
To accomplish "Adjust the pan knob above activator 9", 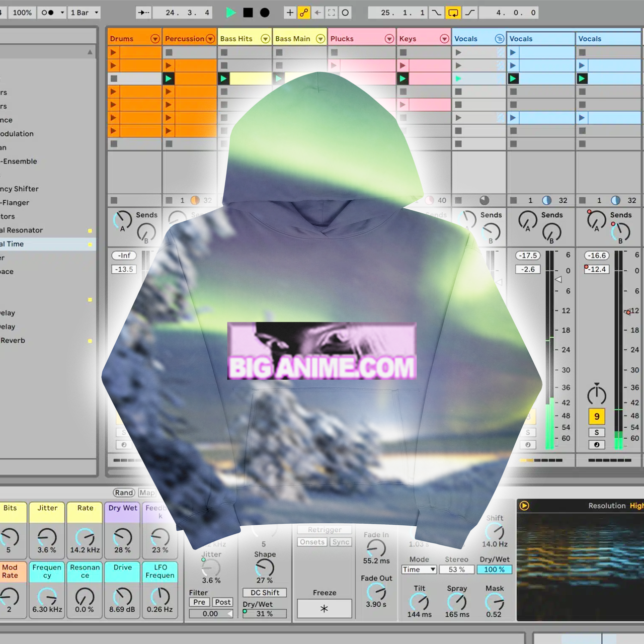I will point(597,394).
